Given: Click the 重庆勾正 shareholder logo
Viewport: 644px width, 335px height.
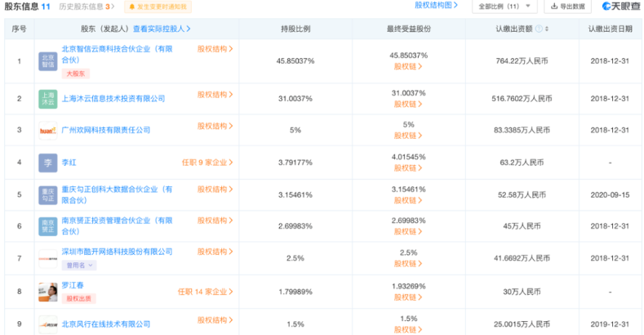Looking at the screenshot, I should [48, 194].
